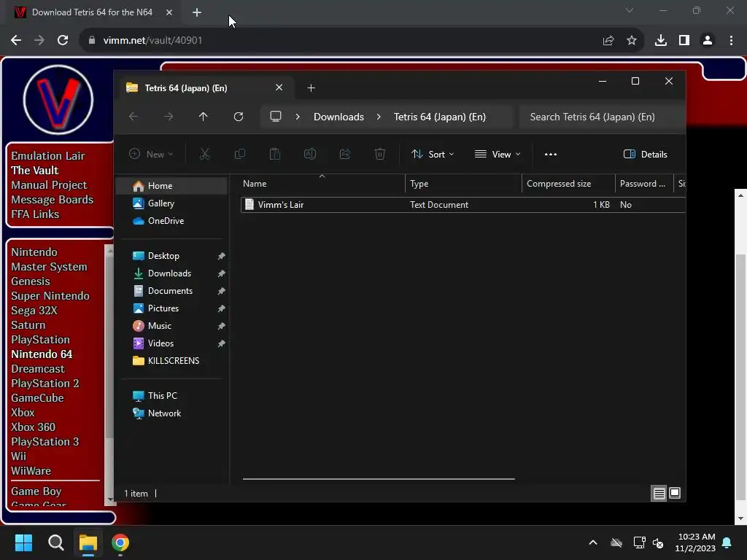Click the Cut scissors icon in Explorer toolbar
This screenshot has width=747, height=560.
[x=204, y=154]
